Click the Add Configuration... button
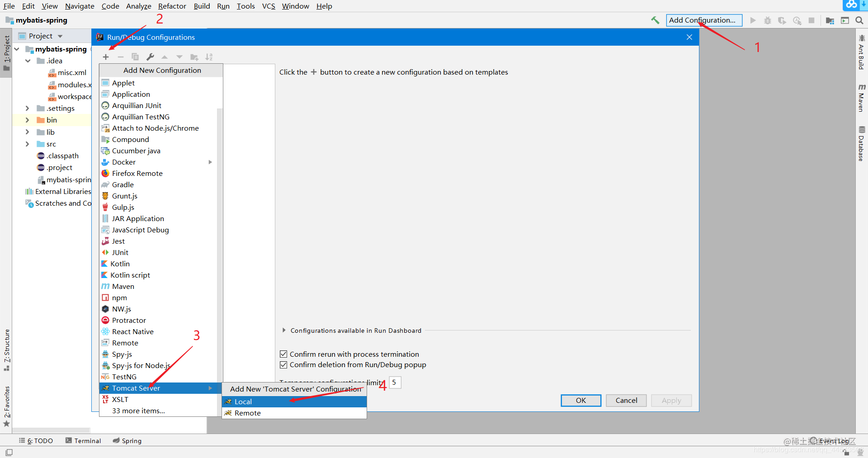The height and width of the screenshot is (458, 868). [x=704, y=20]
